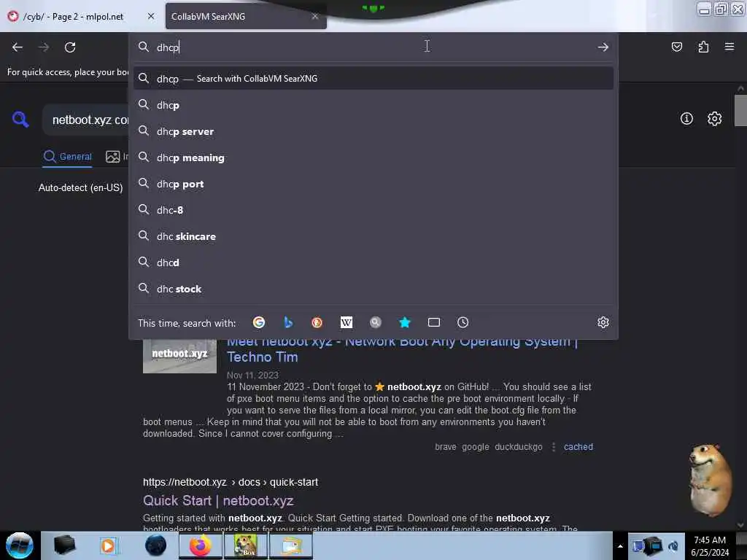Image resolution: width=747 pixels, height=560 pixels.
Task: Choose the 'dhc skincare' suggestion
Action: pyautogui.click(x=373, y=236)
